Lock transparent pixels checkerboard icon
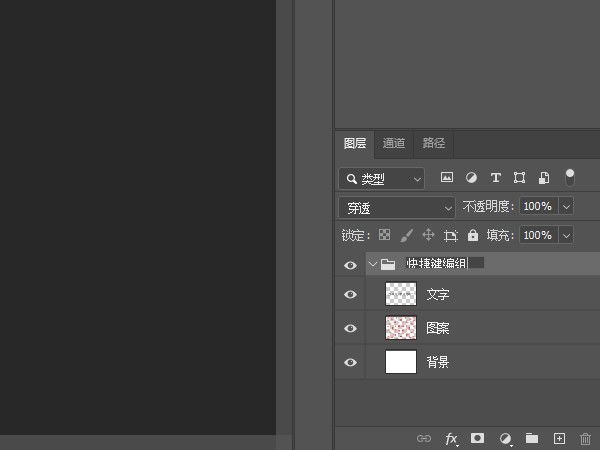This screenshot has width=600, height=450. pos(384,235)
